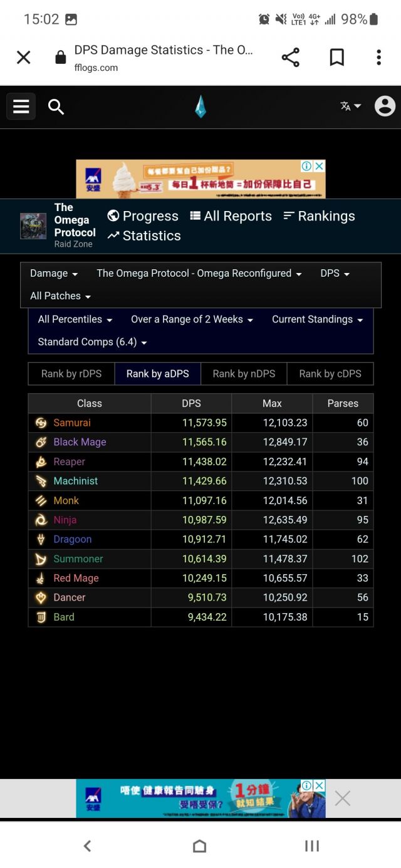Choose the Rank by cDPS tab

[x=330, y=374]
